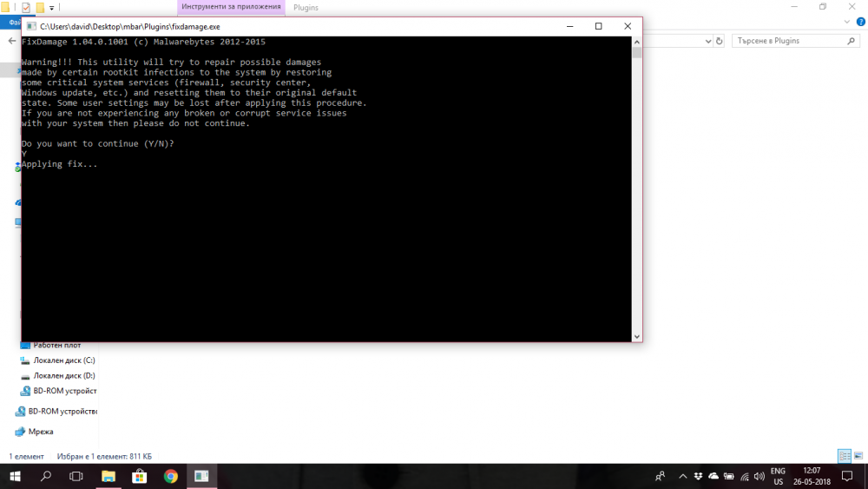Screen dimensions: 868x489
Task: Switch Explorer to details view icon
Action: [845, 456]
